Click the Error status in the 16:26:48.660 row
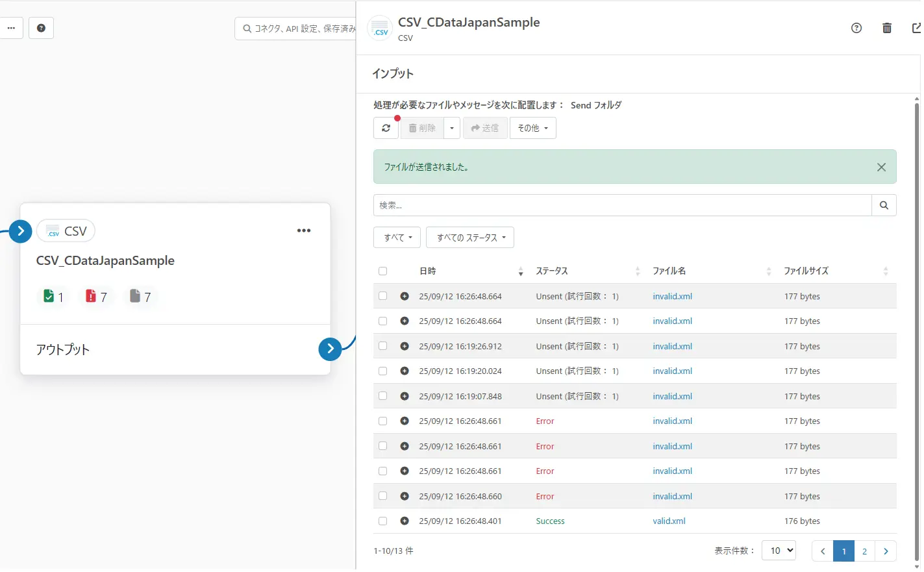This screenshot has height=572, width=924. point(545,496)
